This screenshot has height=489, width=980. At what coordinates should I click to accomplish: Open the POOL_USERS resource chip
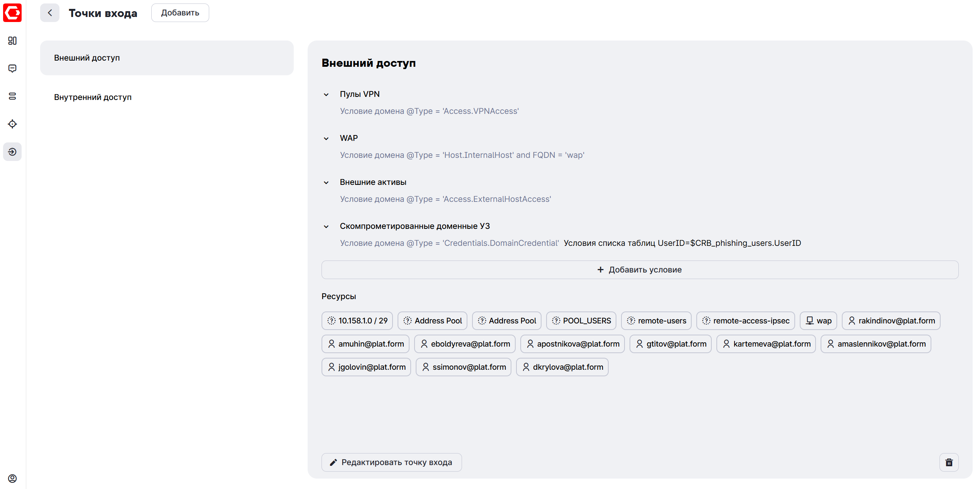tap(581, 321)
